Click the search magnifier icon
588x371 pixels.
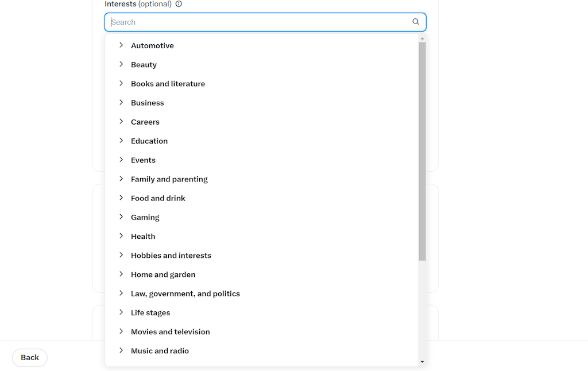[416, 22]
